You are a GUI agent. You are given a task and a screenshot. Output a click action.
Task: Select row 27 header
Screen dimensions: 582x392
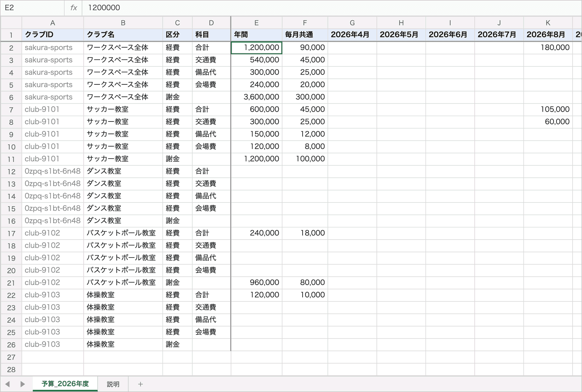click(x=11, y=357)
